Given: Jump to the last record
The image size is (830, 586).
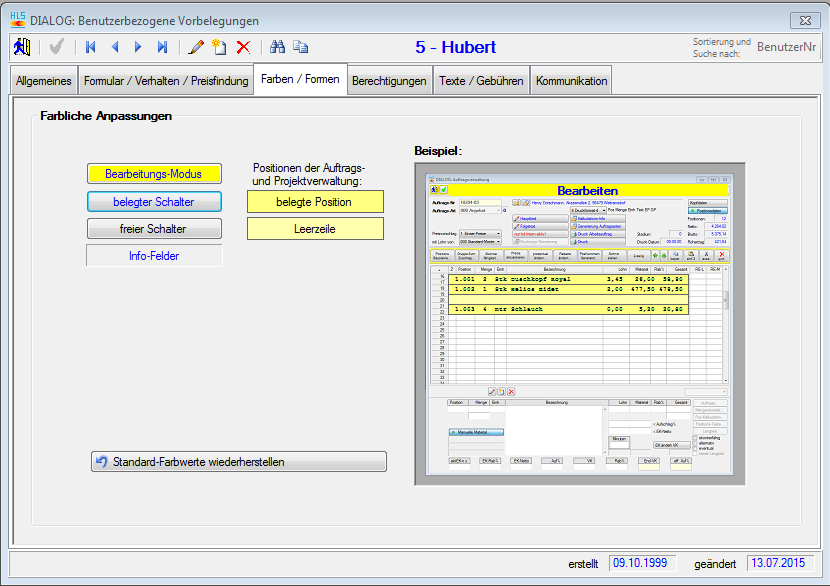Looking at the screenshot, I should 162,47.
